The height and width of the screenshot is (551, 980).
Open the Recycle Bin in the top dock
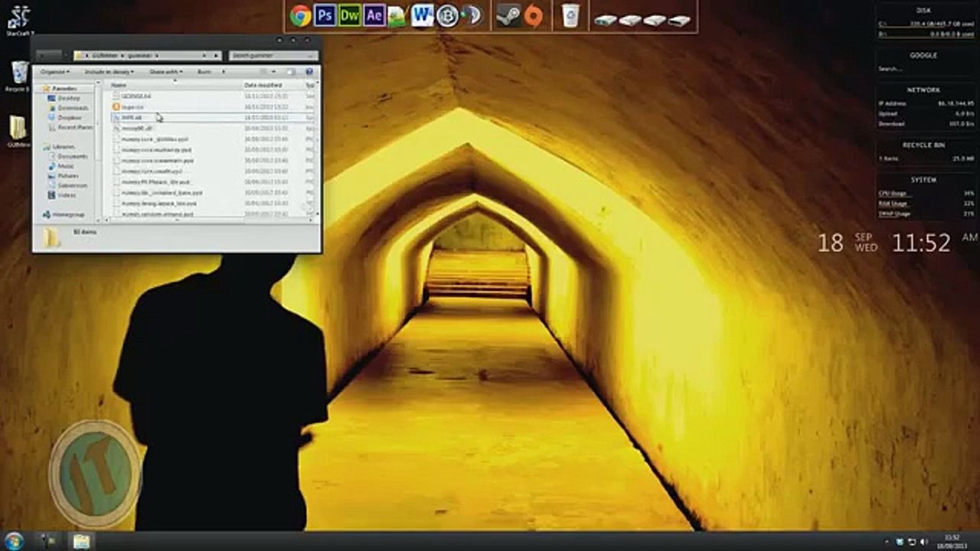coord(570,15)
